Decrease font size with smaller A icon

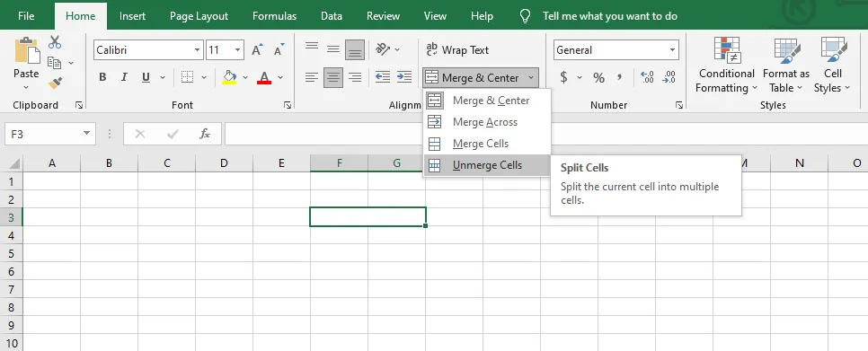pyautogui.click(x=279, y=50)
